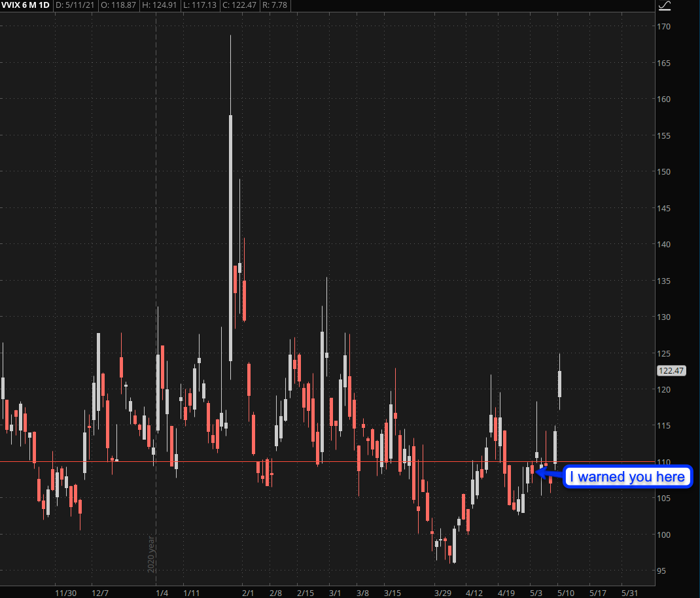700x598 pixels.
Task: Click the chart scale icon above price axis
Action: [x=665, y=5]
